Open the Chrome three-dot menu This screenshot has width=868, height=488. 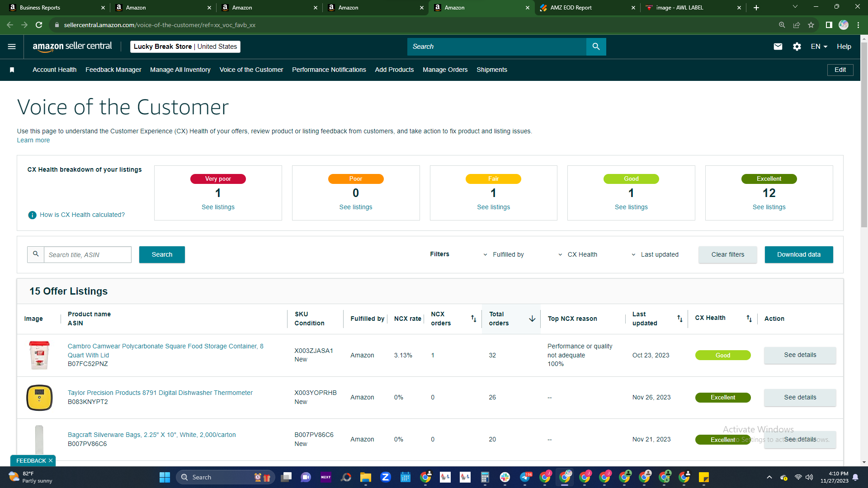pyautogui.click(x=858, y=25)
